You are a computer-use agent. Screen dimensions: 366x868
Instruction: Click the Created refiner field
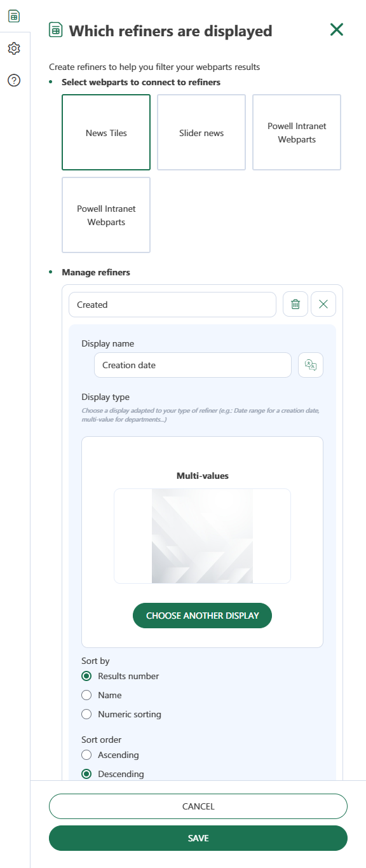coord(172,304)
